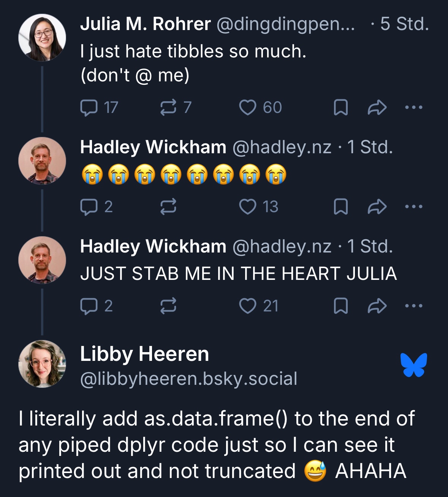The image size is (448, 497).
Task: Open more options on STAB ME post
Action: (x=413, y=306)
